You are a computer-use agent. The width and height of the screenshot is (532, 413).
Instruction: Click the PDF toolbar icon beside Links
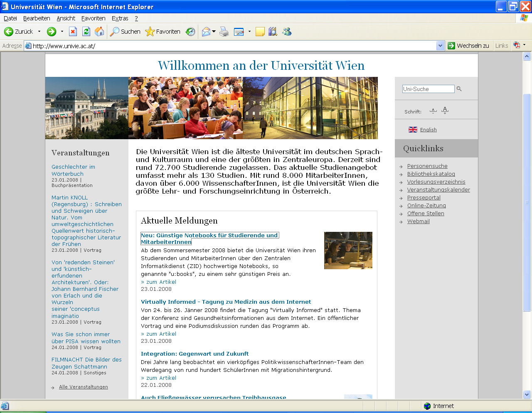517,45
